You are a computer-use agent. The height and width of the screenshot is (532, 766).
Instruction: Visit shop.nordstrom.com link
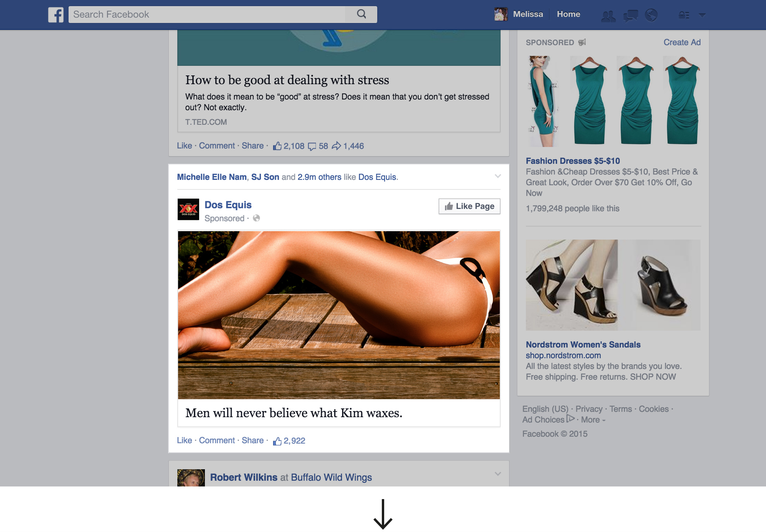tap(563, 356)
